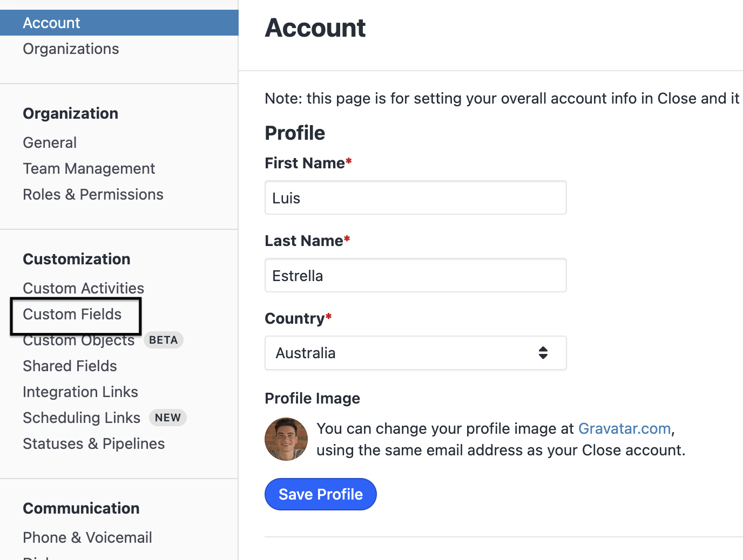
Task: Open Team Management settings
Action: tap(89, 168)
